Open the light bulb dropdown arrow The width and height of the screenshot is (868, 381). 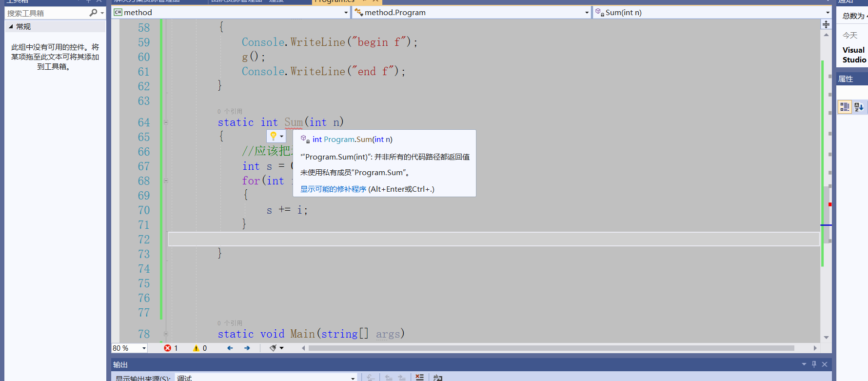(x=281, y=136)
